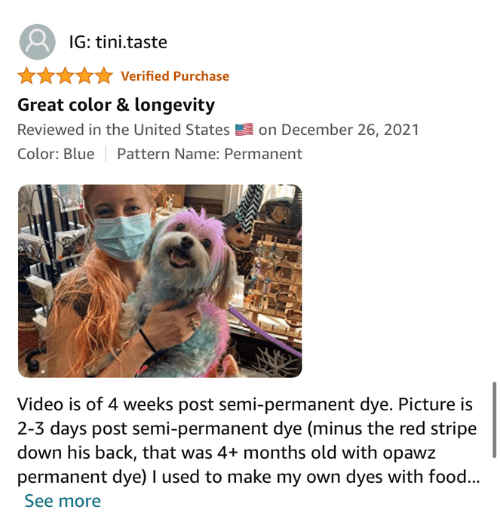Click the United States flag icon
Image resolution: width=500 pixels, height=520 pixels.
click(x=244, y=130)
